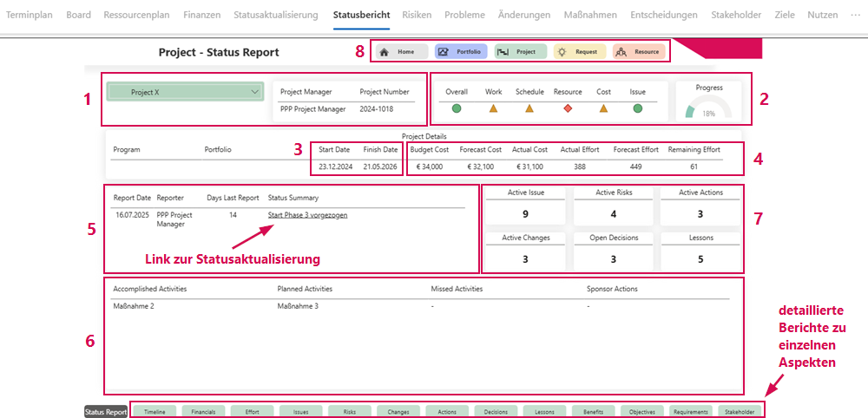Click the Schedule status triangle indicator
The height and width of the screenshot is (418, 868).
pos(529,108)
